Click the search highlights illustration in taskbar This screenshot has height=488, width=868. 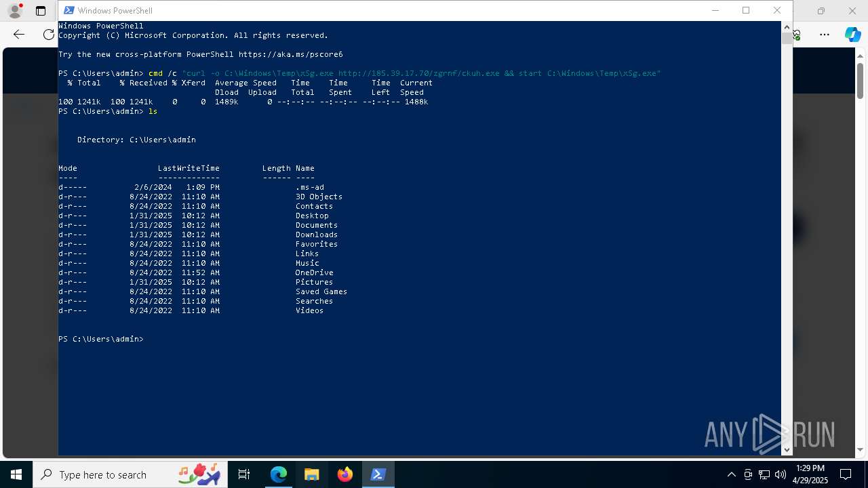(x=199, y=474)
